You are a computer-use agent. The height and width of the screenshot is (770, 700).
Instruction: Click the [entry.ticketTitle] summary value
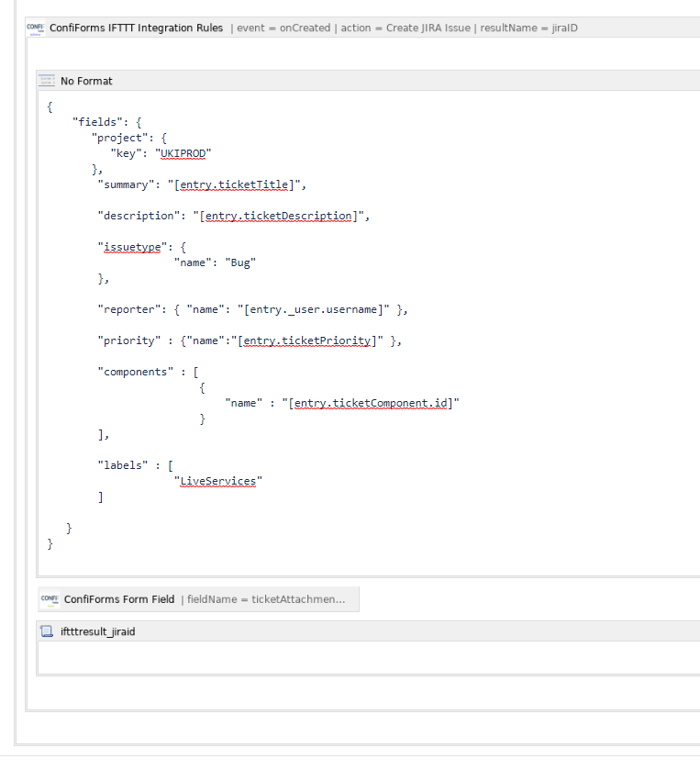[x=234, y=184]
